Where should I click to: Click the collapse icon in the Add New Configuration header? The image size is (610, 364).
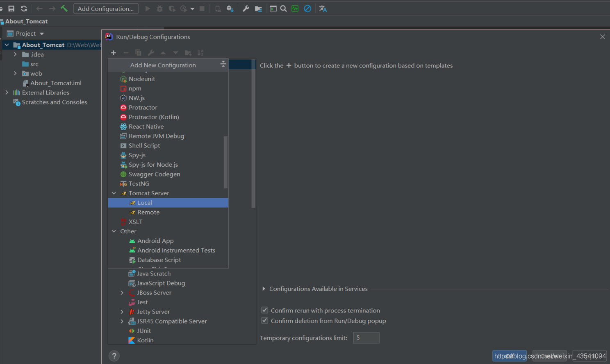click(223, 64)
